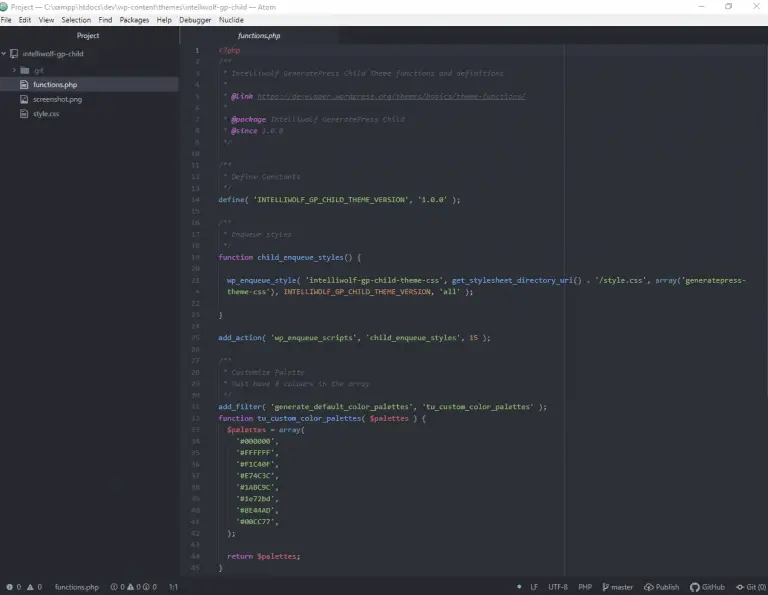Screen dimensions: 768x595
Task: Click the '#FFFFFF' color value
Action: click(x=255, y=453)
